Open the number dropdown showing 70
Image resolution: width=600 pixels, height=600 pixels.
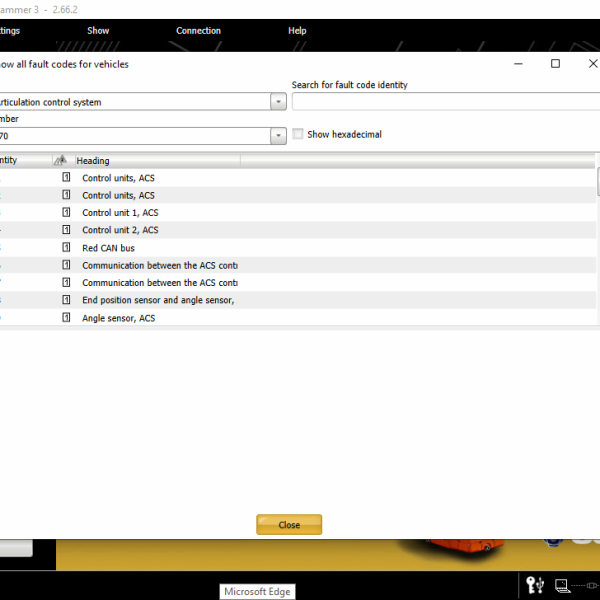pyautogui.click(x=278, y=135)
